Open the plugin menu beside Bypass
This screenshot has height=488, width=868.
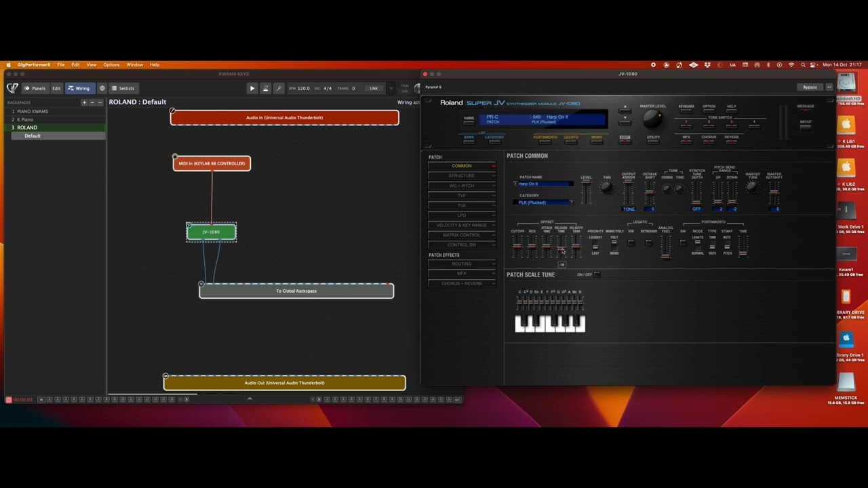click(x=829, y=87)
